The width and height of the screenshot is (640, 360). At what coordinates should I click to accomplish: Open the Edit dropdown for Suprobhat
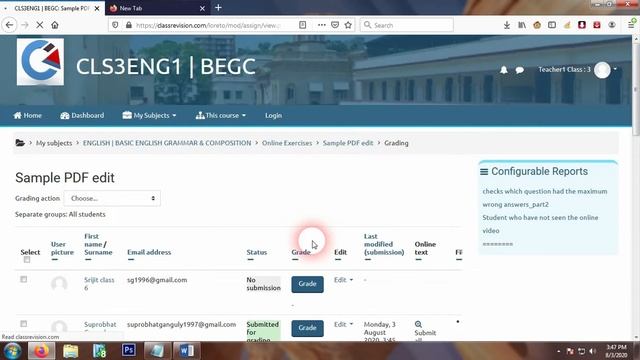(343, 324)
